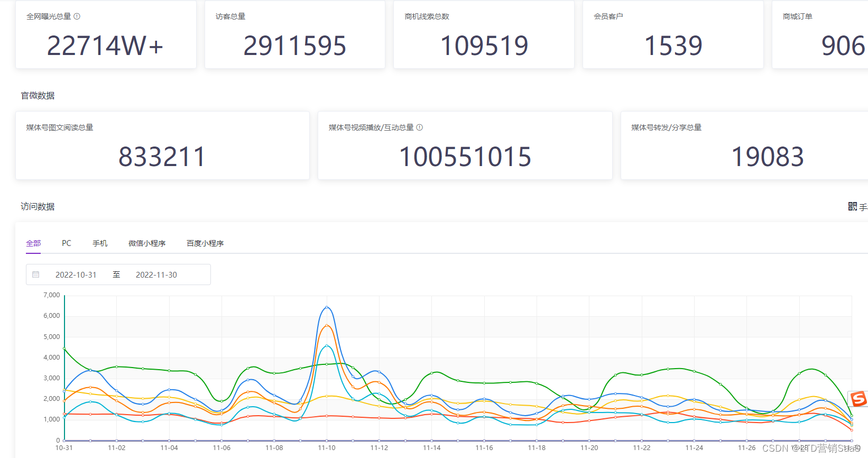Screen dimensions: 868x458
Task: Click start date 2022-10-31 field
Action: tap(76, 275)
